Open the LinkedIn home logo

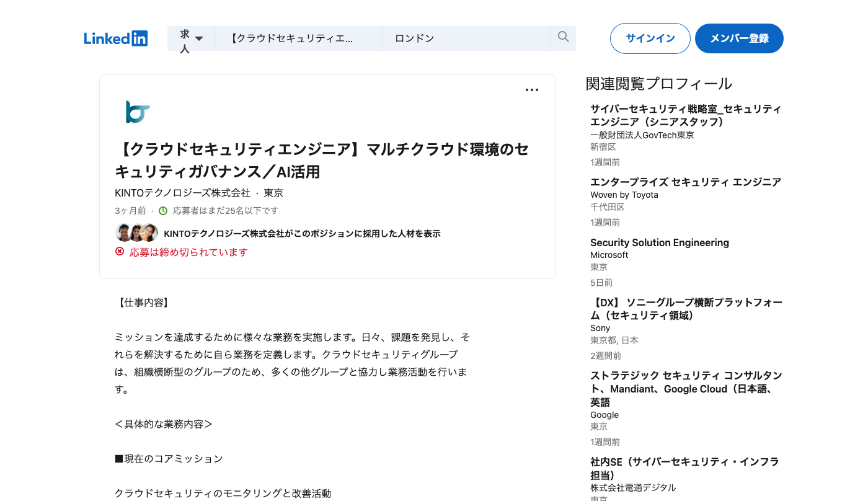(x=116, y=38)
